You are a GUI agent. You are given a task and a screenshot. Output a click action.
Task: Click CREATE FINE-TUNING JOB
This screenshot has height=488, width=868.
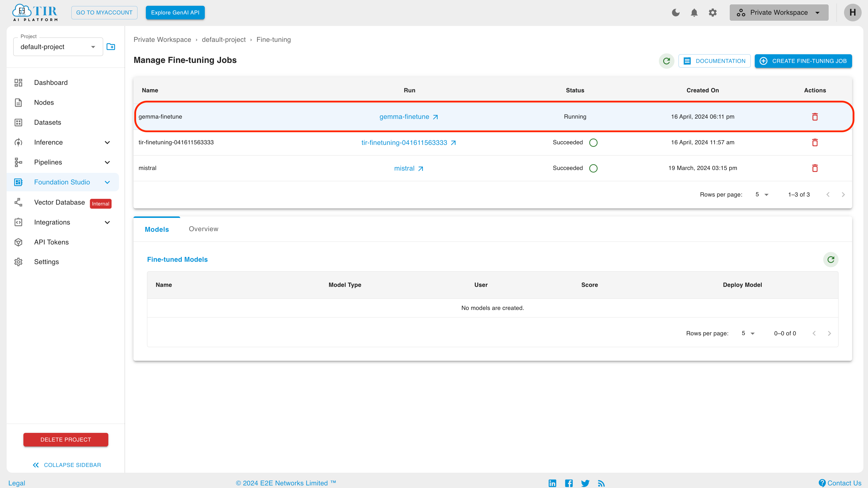pyautogui.click(x=803, y=61)
